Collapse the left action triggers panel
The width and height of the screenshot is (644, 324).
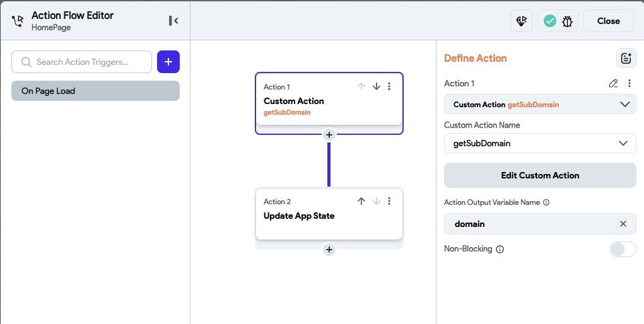(173, 21)
